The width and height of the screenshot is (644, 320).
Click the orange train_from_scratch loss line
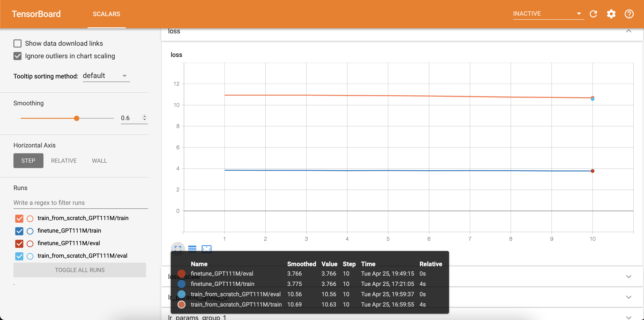[x=408, y=96]
